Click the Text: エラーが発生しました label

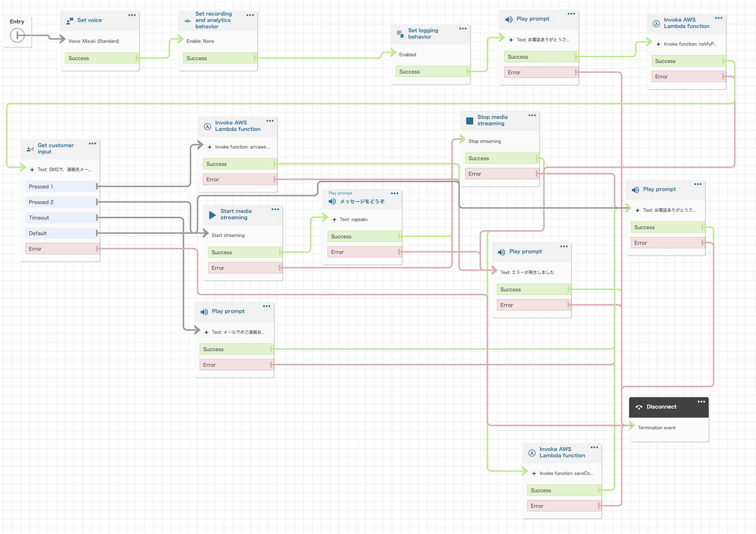[527, 272]
